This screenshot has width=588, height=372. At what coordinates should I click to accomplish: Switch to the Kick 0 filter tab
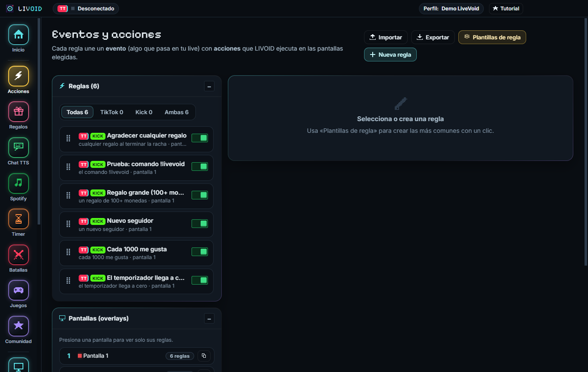click(x=144, y=112)
